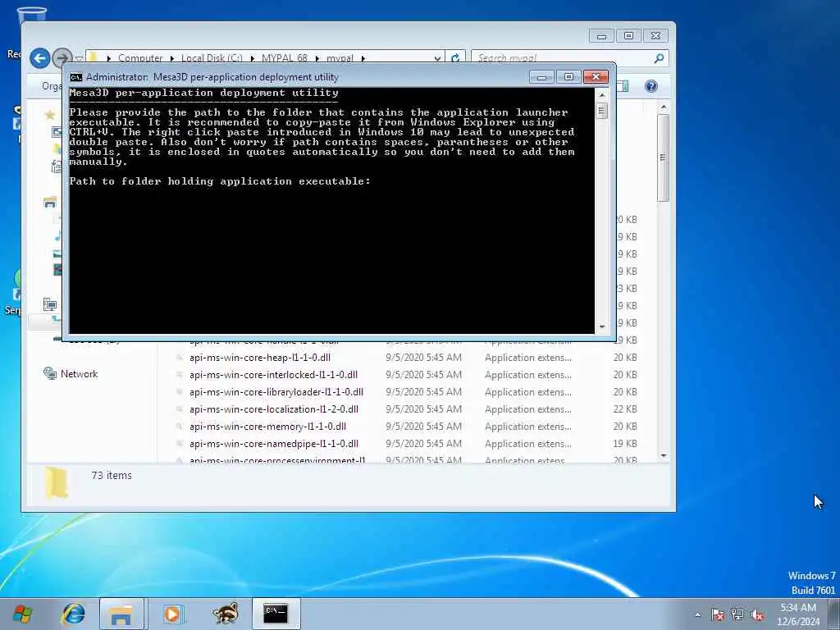Open the raccoon Mypal browser taskbar icon
Screen dimensions: 840x630
click(x=226, y=614)
